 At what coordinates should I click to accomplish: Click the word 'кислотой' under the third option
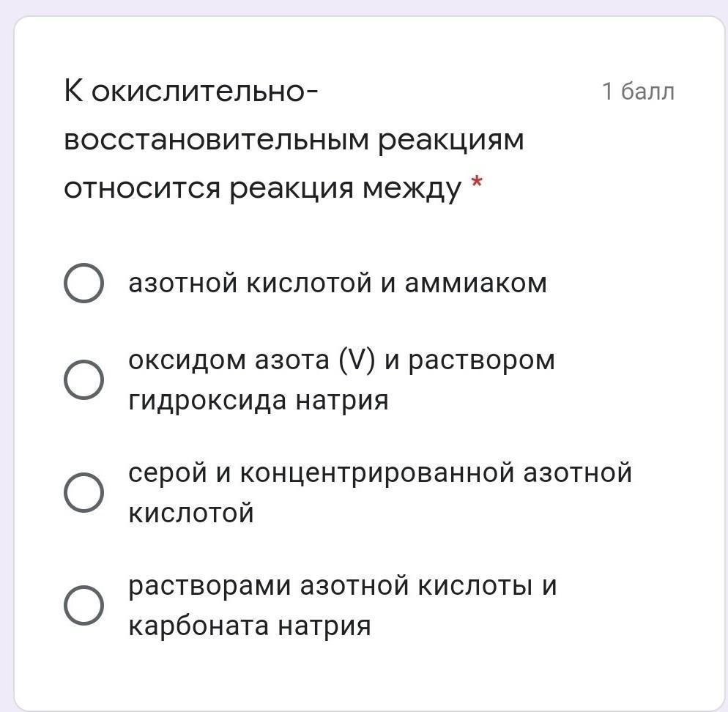click(x=191, y=513)
